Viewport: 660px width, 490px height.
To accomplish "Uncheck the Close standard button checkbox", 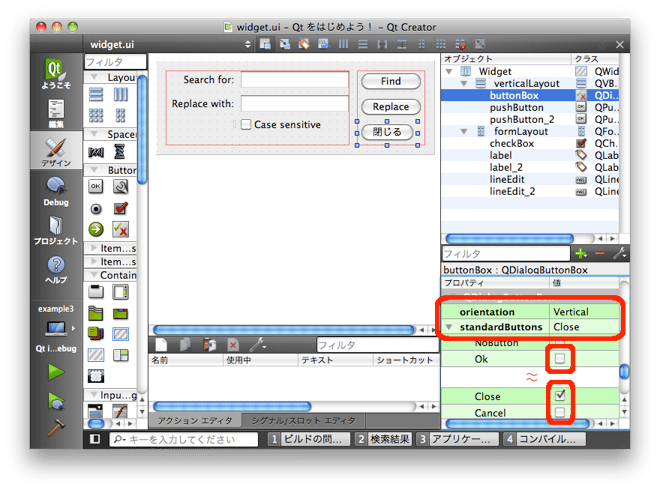I will tap(561, 396).
